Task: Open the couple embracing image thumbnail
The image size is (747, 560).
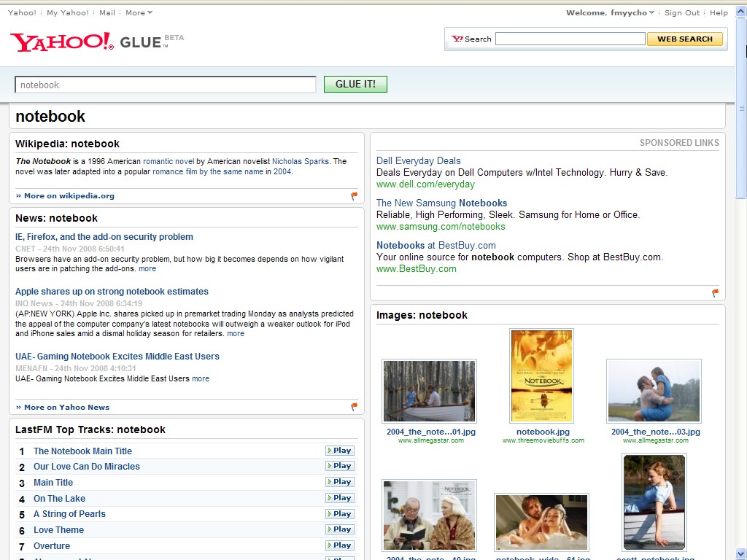Action: [x=654, y=391]
